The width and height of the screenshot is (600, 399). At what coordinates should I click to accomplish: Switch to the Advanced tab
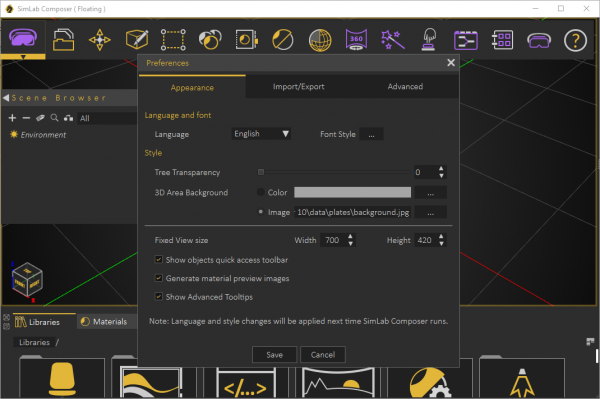405,86
